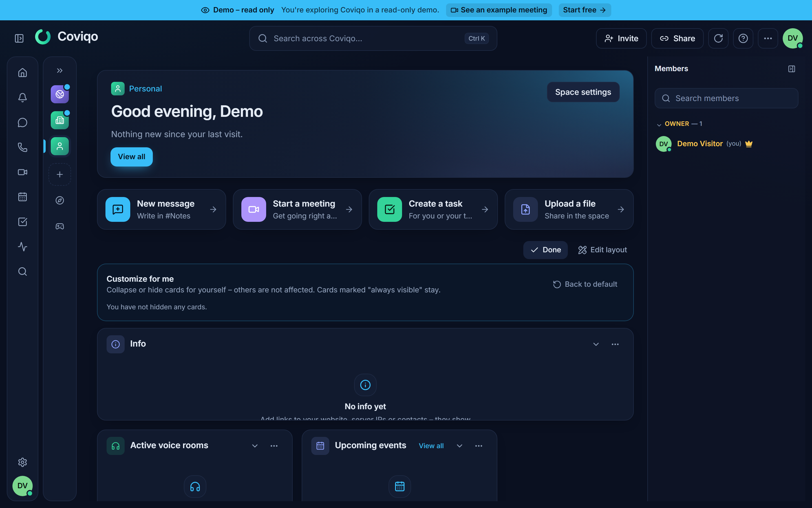Open the gamepad icon in spaces rail
The width and height of the screenshot is (812, 508).
(x=60, y=226)
